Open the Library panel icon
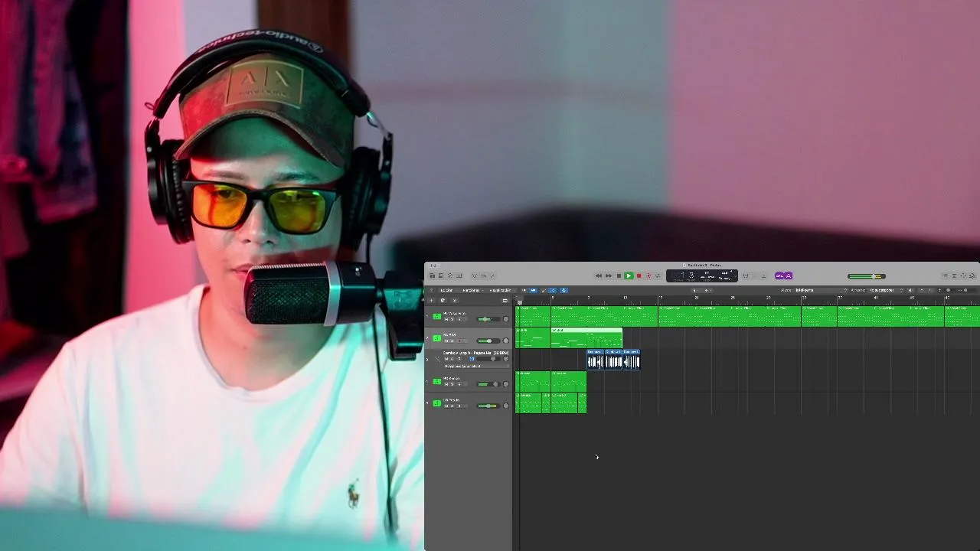 433,275
